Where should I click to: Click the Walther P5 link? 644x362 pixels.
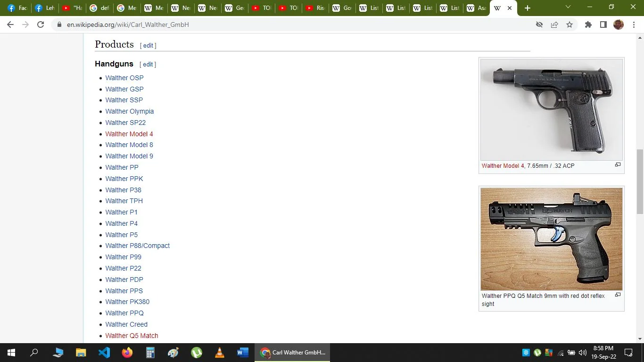click(x=122, y=235)
